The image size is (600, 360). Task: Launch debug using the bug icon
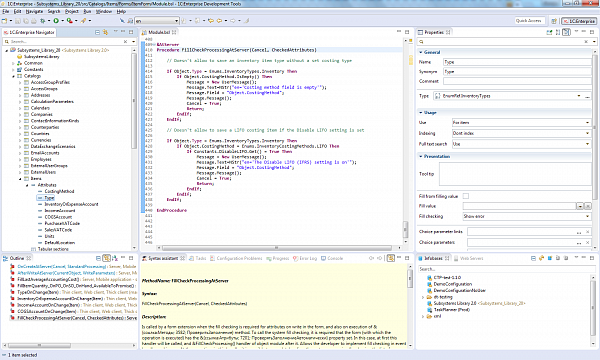pos(42,21)
